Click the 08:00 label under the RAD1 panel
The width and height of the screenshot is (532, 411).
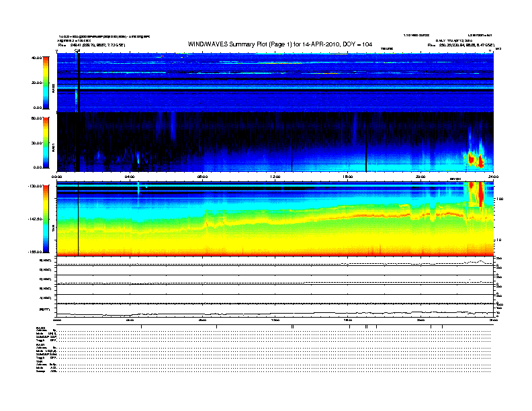202,177
